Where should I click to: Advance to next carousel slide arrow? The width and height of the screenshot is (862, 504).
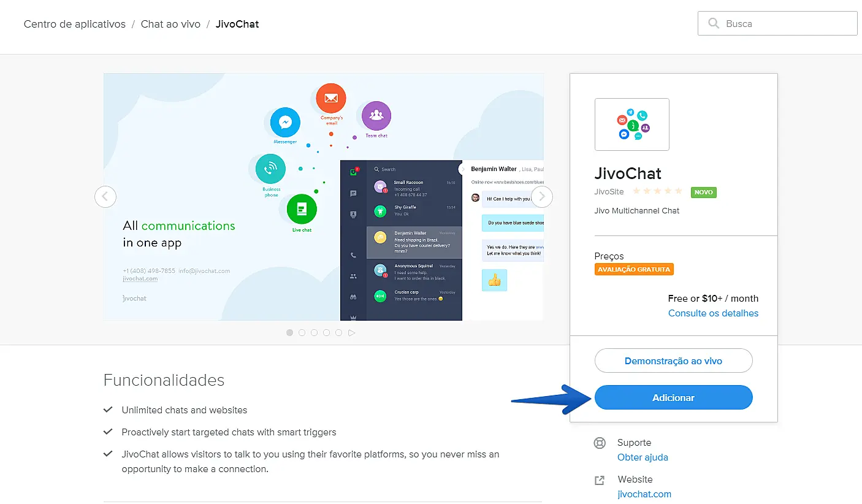pyautogui.click(x=542, y=197)
